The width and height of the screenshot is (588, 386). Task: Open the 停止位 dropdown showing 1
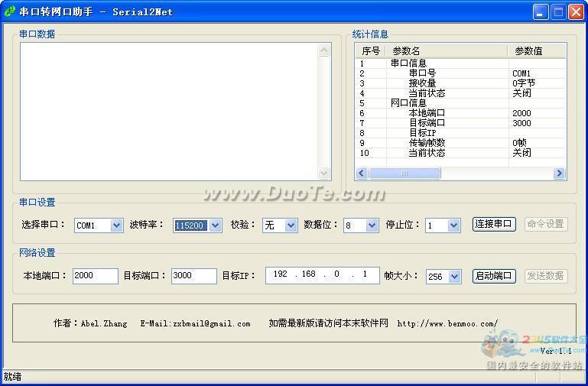453,225
